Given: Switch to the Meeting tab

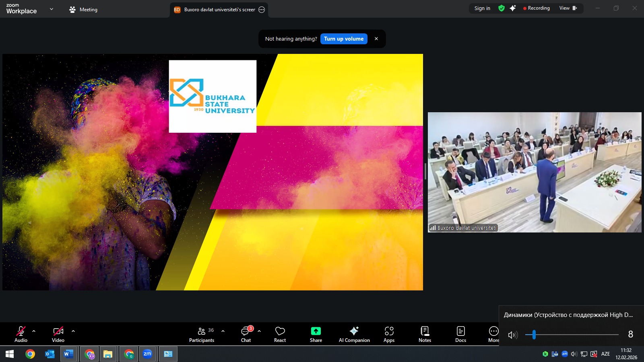Looking at the screenshot, I should (83, 10).
